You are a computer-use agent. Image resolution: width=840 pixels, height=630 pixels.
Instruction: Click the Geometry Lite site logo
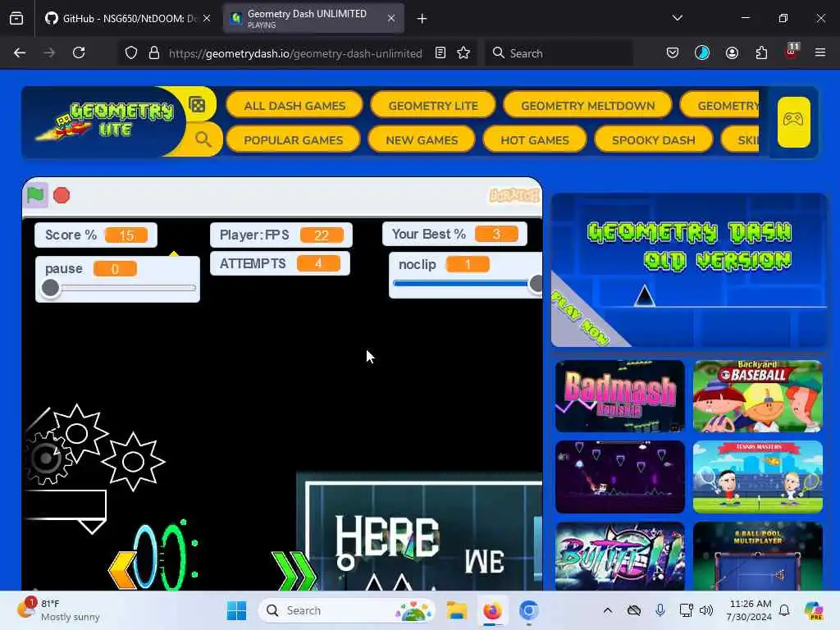pyautogui.click(x=106, y=121)
